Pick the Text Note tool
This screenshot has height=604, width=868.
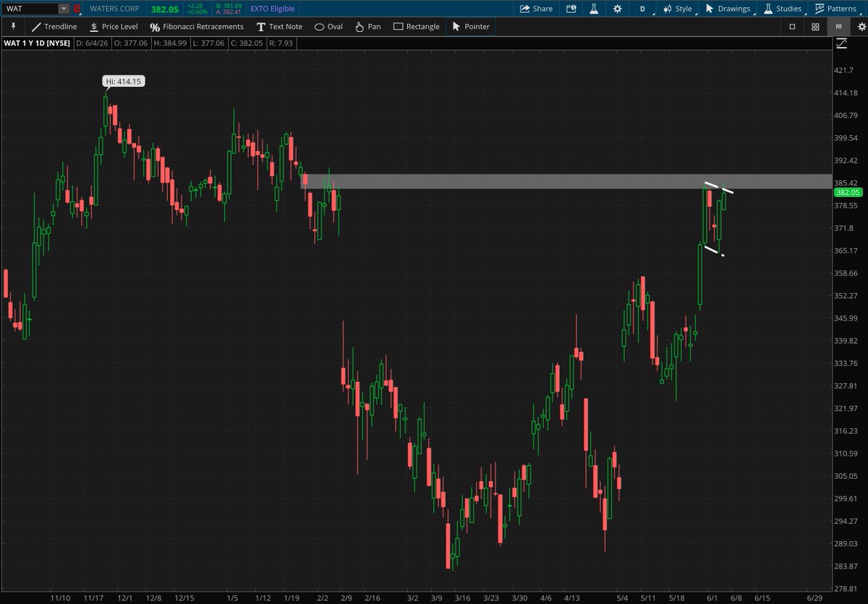click(279, 27)
